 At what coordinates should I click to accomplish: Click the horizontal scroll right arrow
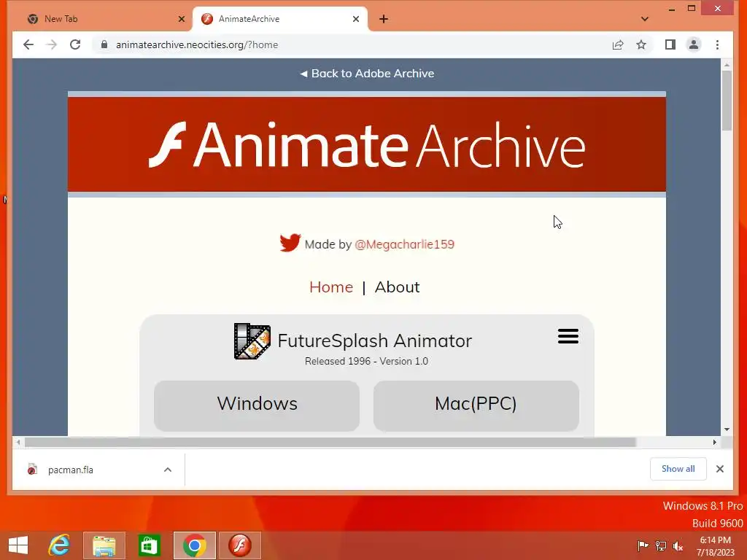click(x=715, y=443)
